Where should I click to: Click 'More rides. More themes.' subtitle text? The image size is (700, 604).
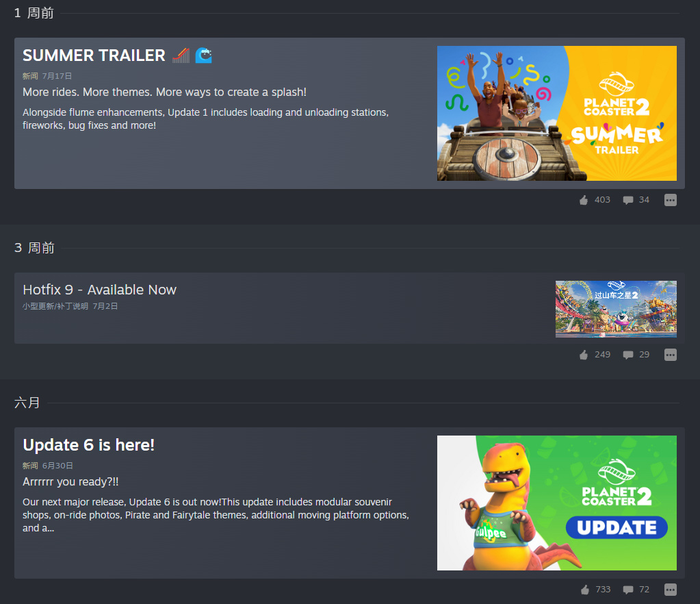164,92
